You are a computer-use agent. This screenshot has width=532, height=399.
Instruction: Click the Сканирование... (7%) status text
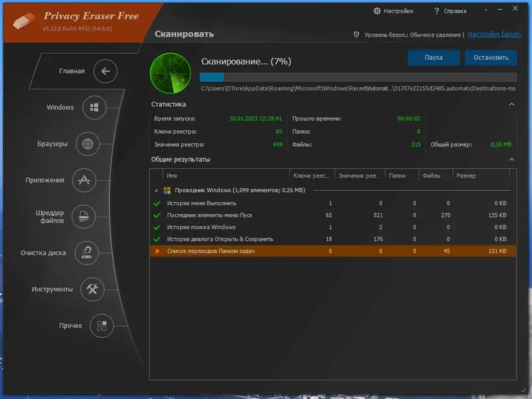pyautogui.click(x=246, y=61)
